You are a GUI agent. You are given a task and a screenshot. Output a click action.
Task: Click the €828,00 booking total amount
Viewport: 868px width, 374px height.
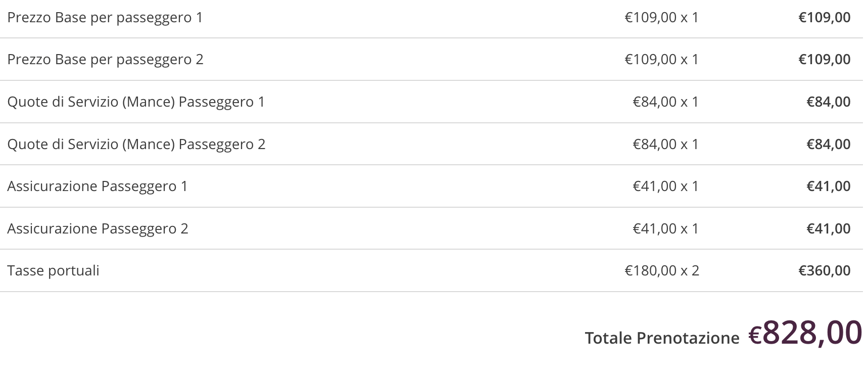(805, 333)
